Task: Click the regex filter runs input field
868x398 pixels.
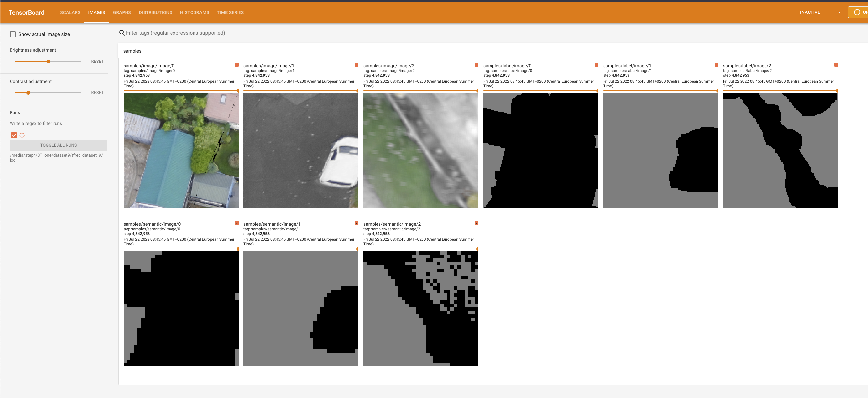Action: click(x=58, y=123)
